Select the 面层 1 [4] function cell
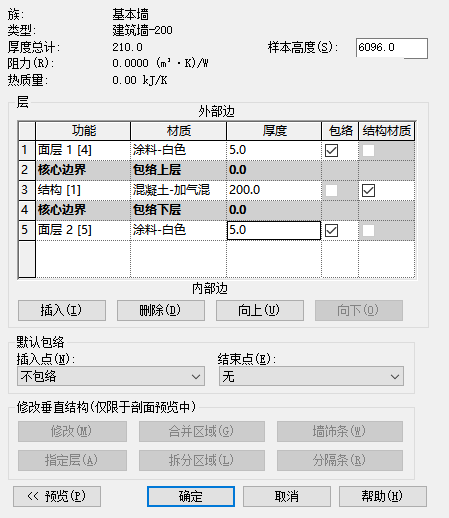 point(83,150)
